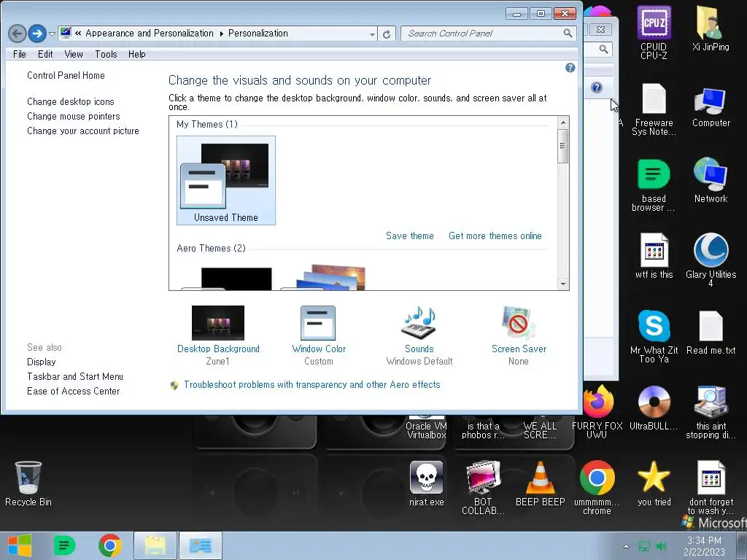Open Freeware Sys Note file icon

654,109
